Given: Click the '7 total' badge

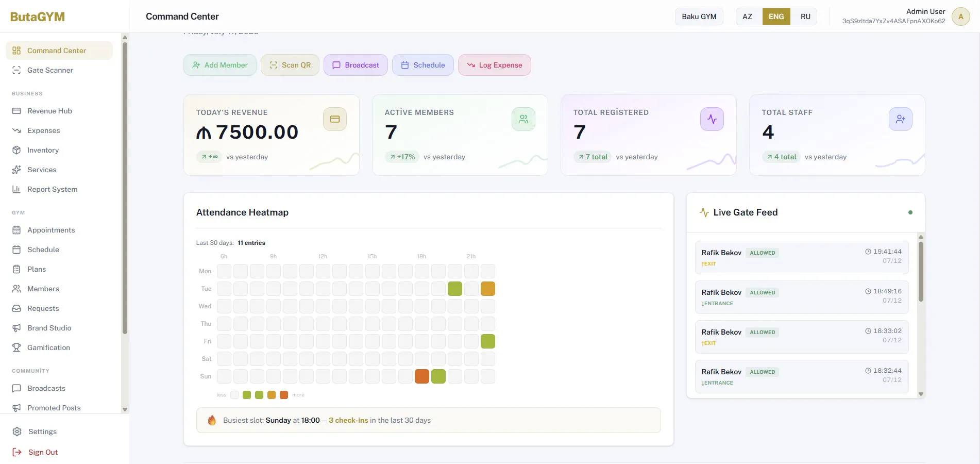Looking at the screenshot, I should [593, 157].
